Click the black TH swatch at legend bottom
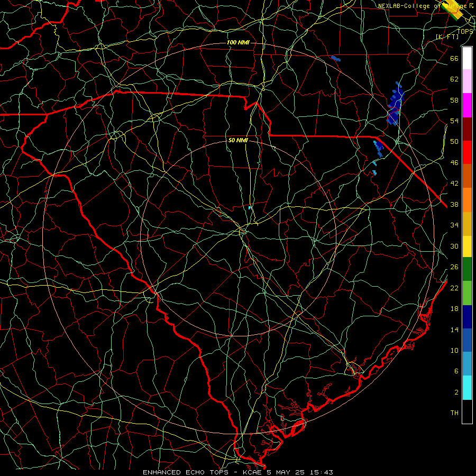This screenshot has height=476, width=476. [467, 411]
